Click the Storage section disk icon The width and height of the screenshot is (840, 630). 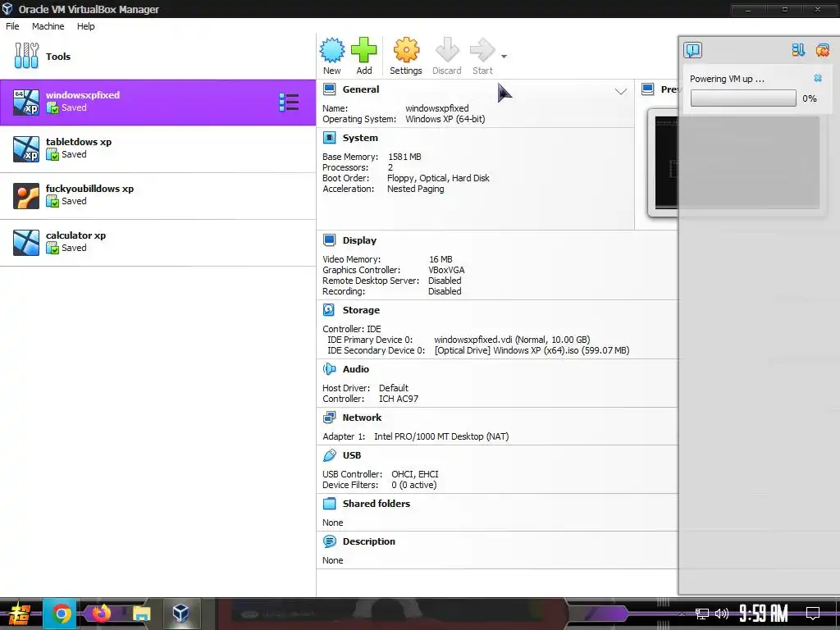330,309
